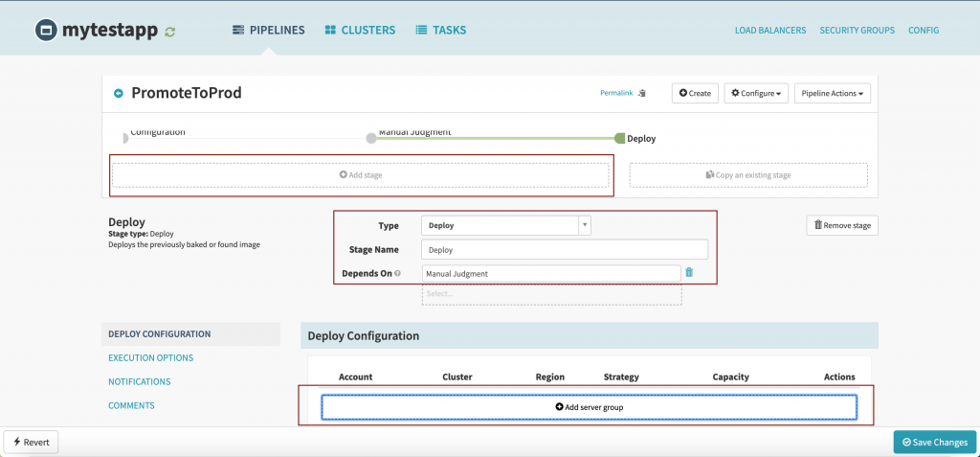980x457 pixels.
Task: Switch to the Tasks tab
Action: pyautogui.click(x=441, y=31)
